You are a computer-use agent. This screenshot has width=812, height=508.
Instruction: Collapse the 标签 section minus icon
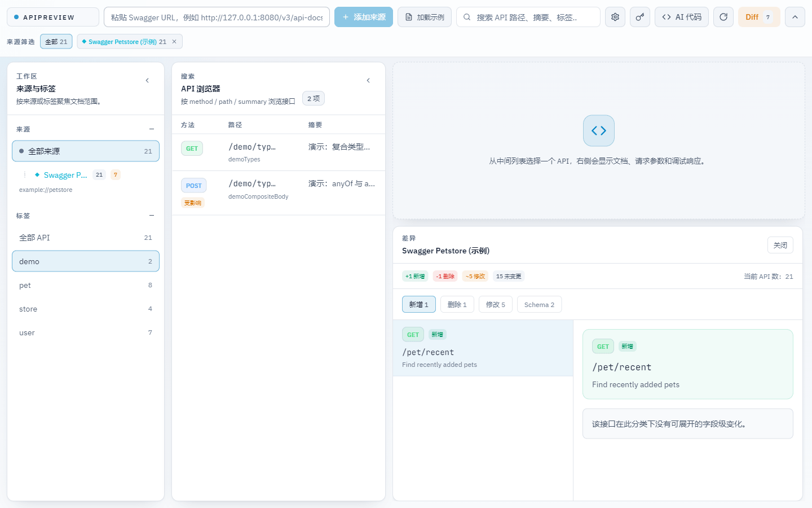click(x=152, y=216)
